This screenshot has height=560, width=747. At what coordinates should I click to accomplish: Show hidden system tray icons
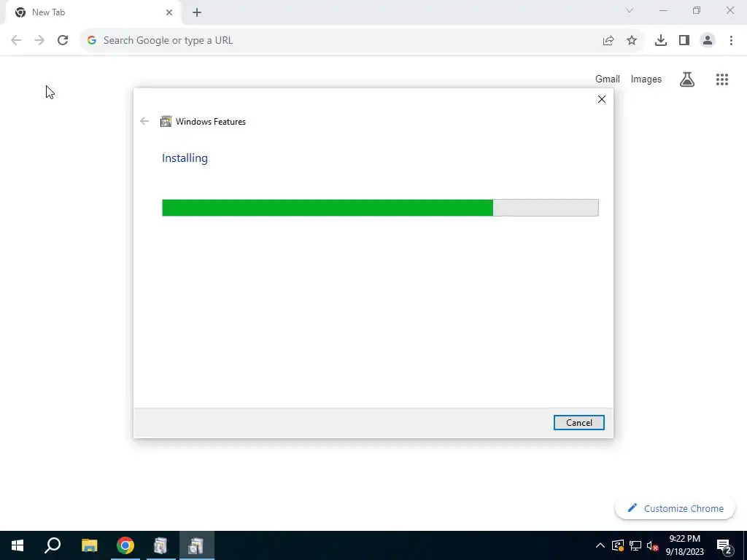click(600, 545)
